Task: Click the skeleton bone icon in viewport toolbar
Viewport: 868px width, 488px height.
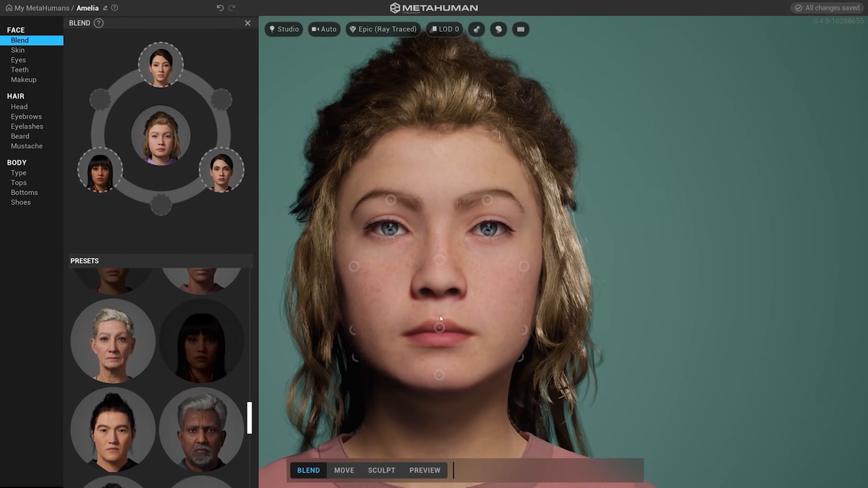Action: [476, 30]
